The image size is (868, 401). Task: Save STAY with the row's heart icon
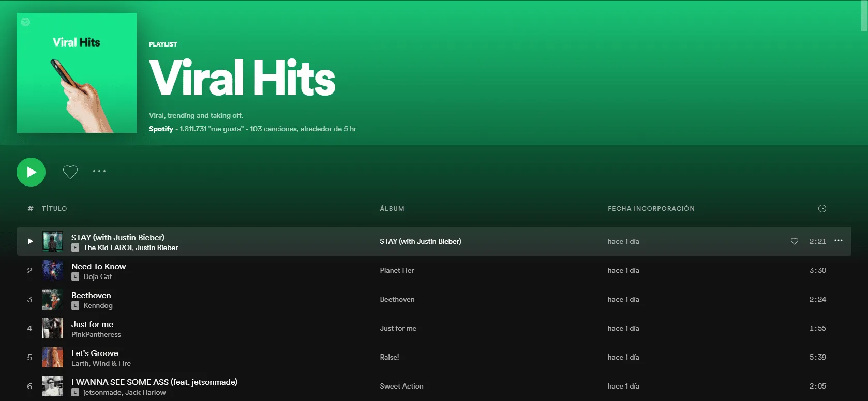[795, 241]
